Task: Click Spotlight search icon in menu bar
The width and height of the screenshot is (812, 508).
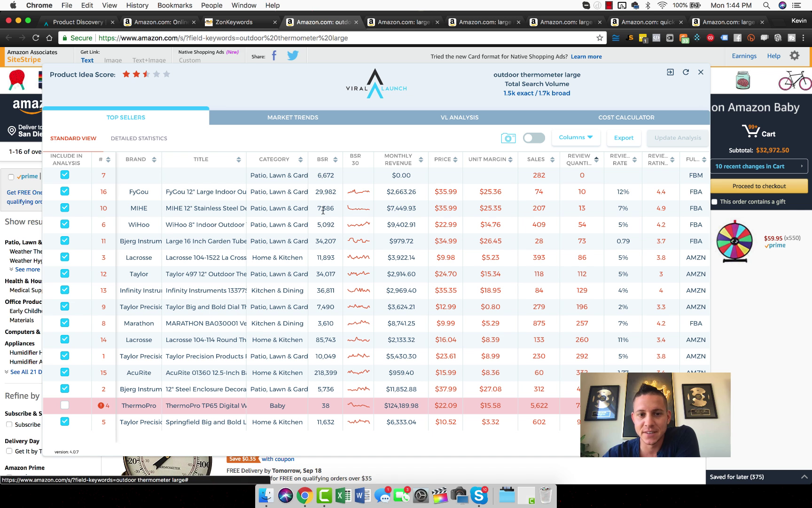Action: coord(766,6)
